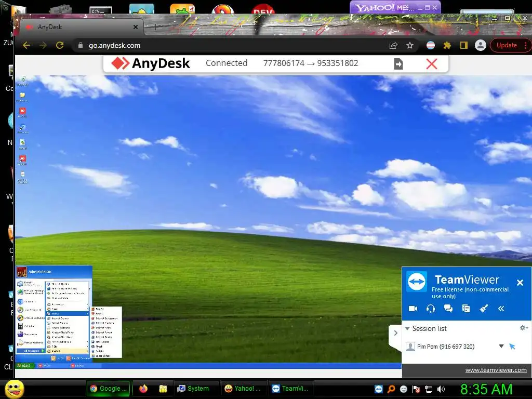Click the orange magnifier tray icon

(391, 389)
